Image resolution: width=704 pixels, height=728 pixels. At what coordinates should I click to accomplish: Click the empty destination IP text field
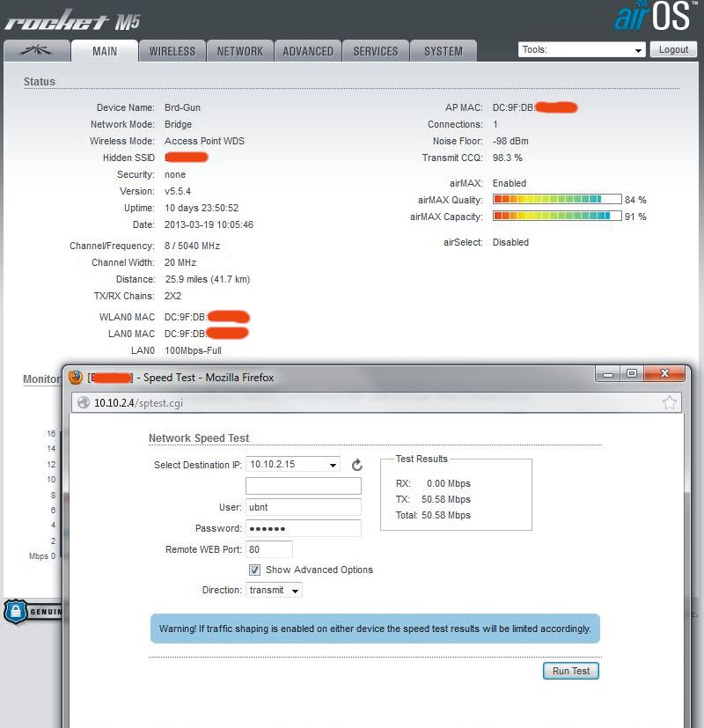304,486
